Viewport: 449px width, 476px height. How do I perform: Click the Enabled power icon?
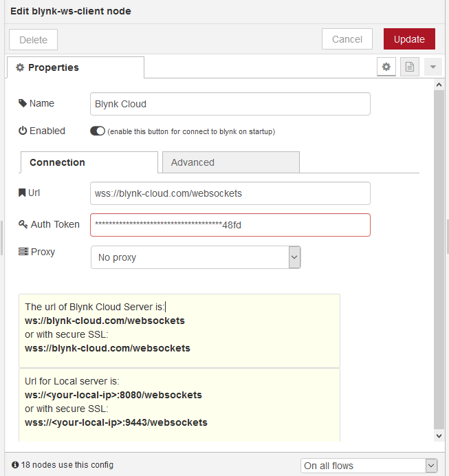(23, 131)
